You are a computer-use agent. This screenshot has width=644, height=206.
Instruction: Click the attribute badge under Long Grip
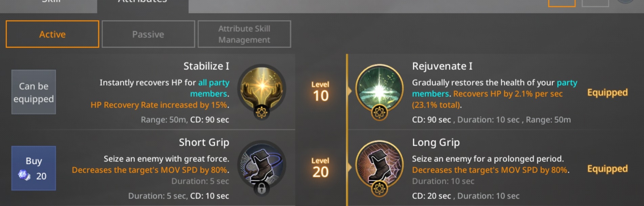[379, 189]
